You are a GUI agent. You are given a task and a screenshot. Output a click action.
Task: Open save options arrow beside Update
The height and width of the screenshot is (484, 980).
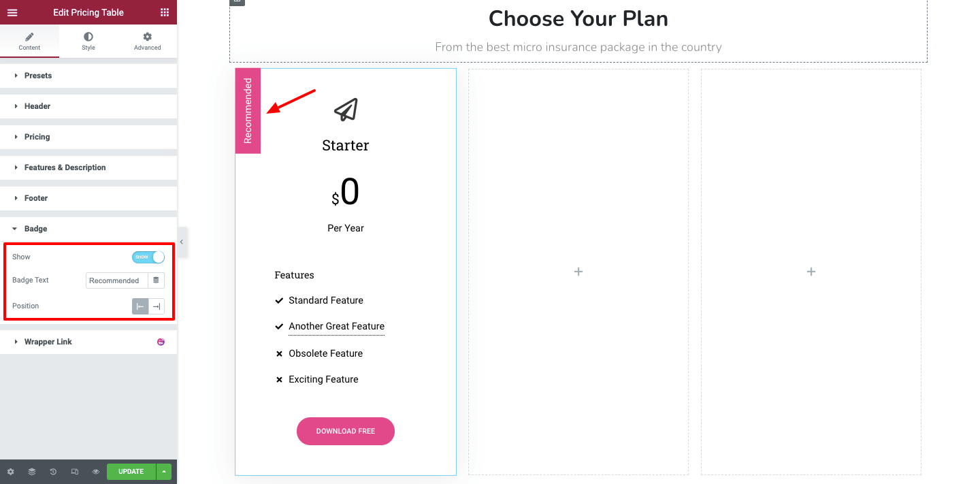(x=164, y=471)
